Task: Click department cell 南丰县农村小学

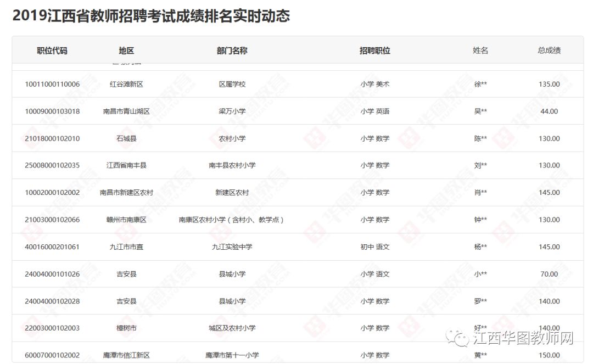Action: tap(232, 166)
